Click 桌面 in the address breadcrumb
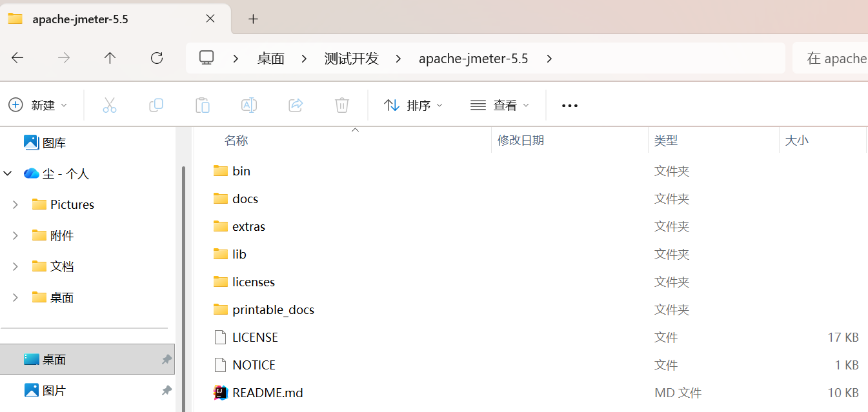Screen dimensions: 868x412 (271, 59)
